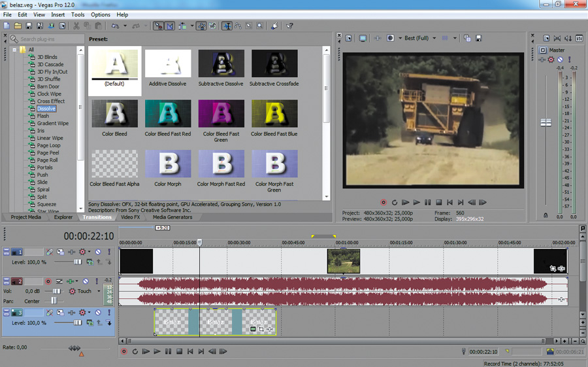Open Generated Media editor on Belaz event
Viewport: 588px width, 367px height.
click(253, 330)
